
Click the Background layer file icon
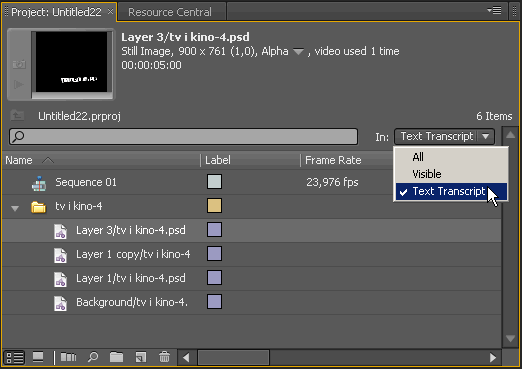tap(60, 303)
